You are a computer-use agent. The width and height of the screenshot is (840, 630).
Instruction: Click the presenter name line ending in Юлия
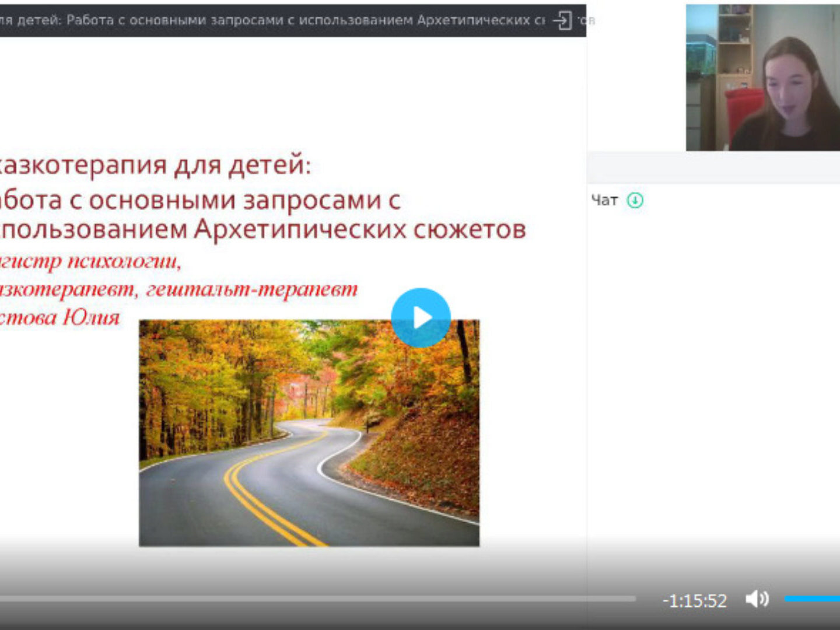(60, 318)
